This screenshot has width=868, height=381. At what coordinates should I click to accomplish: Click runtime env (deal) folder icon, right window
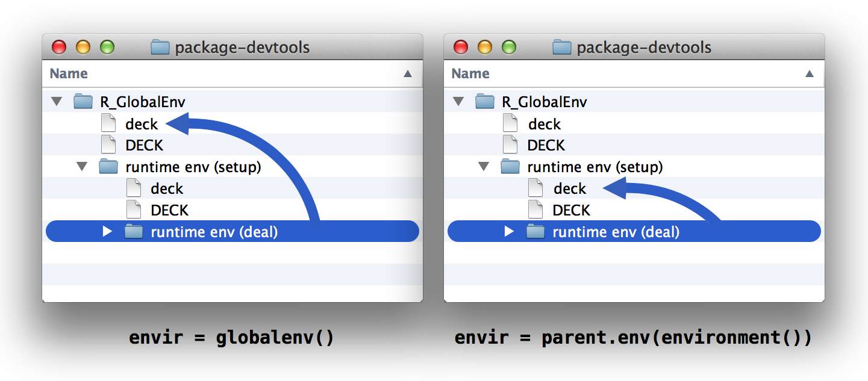pyautogui.click(x=535, y=231)
